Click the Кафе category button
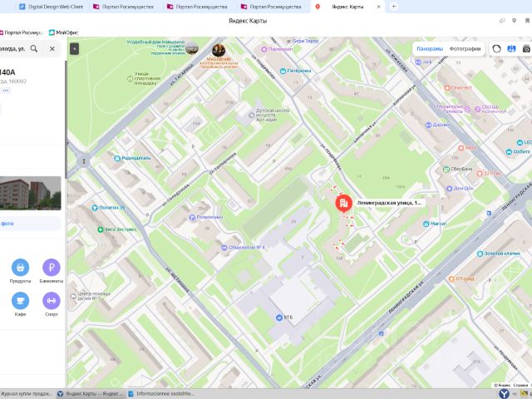Viewport: 532px width, 399px height. tap(20, 304)
